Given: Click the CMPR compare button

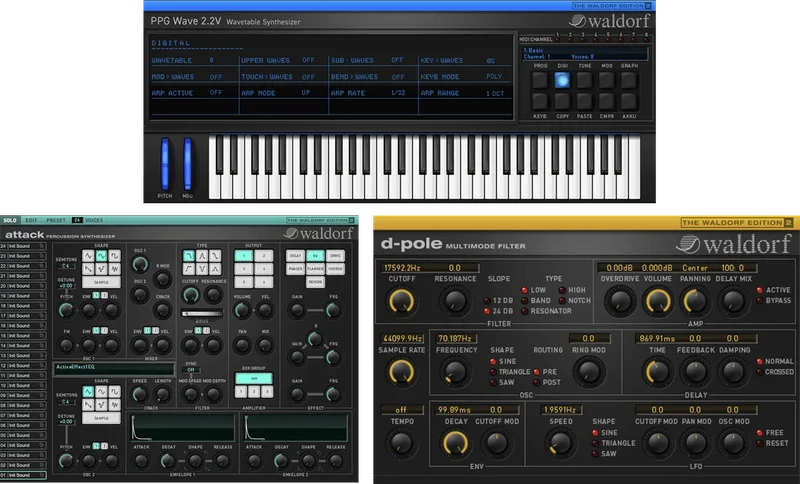Looking at the screenshot, I should click(x=607, y=101).
